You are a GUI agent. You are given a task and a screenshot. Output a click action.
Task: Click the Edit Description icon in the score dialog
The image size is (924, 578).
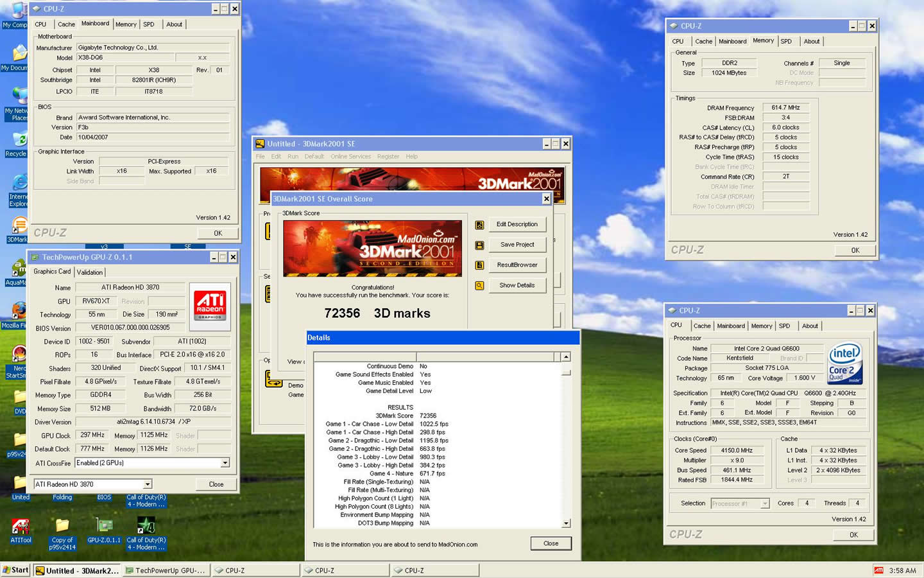[479, 225]
